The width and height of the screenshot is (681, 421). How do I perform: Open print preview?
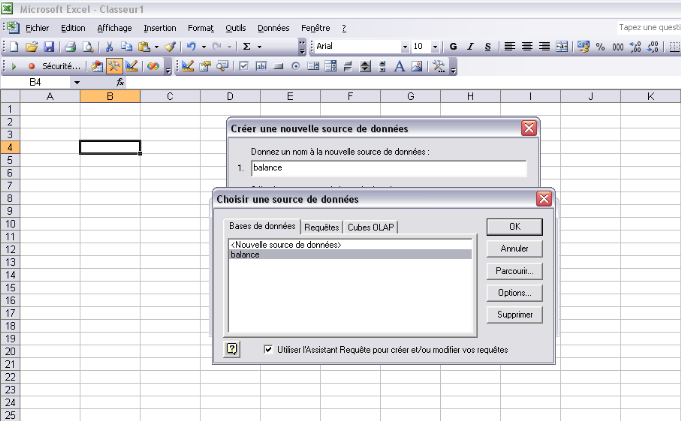click(88, 46)
